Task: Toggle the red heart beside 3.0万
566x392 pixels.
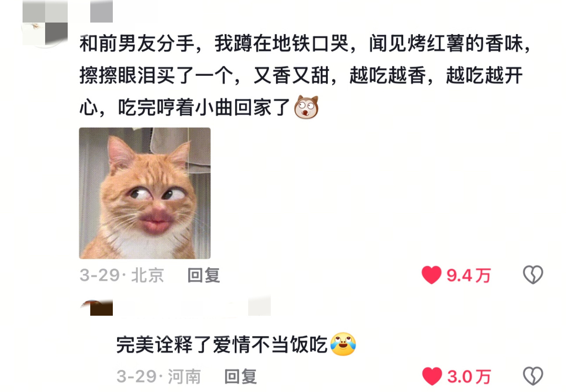Action: pos(432,377)
